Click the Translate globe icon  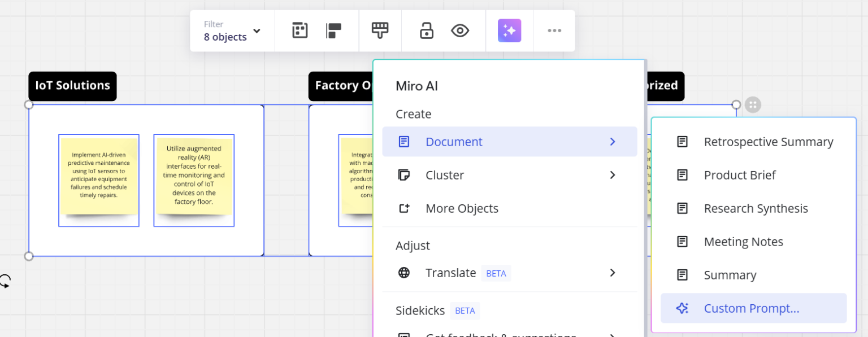(x=403, y=272)
